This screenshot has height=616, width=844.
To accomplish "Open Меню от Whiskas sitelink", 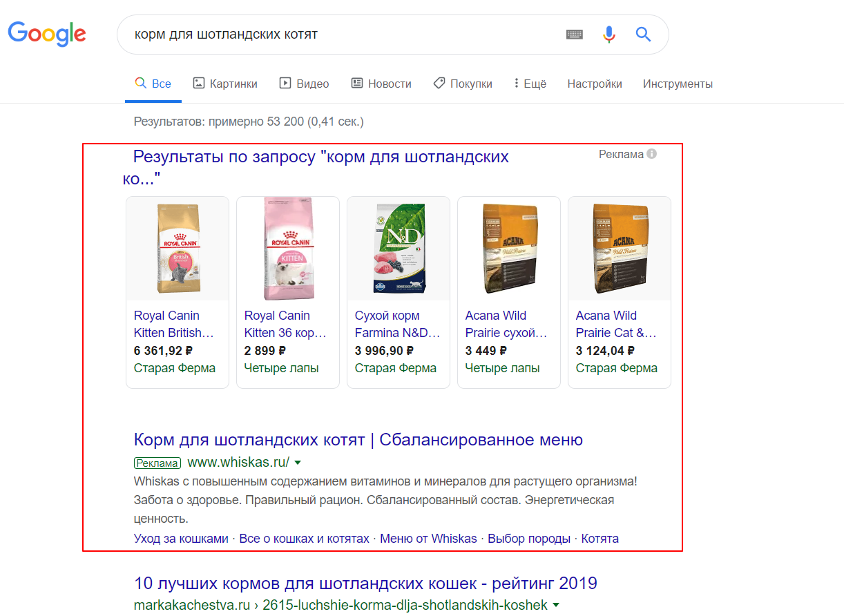I will click(x=429, y=539).
